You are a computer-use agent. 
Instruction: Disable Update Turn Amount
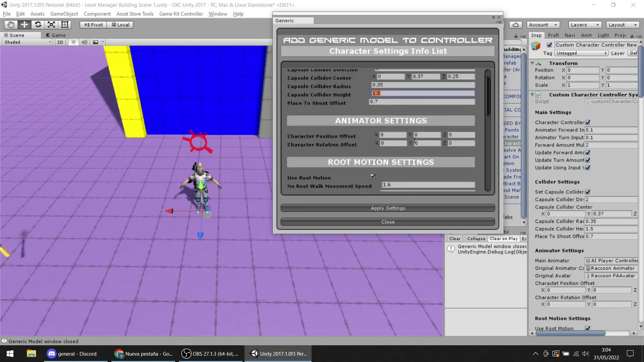(588, 160)
